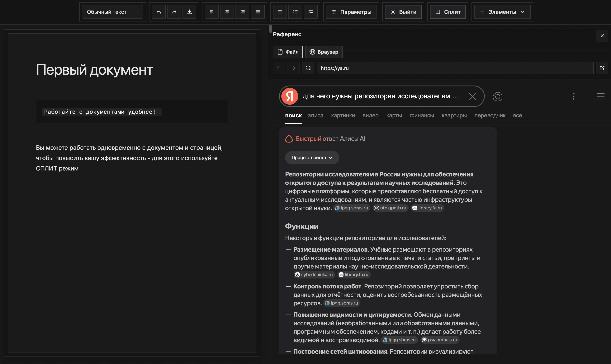611x364 pixels.
Task: Open the text style dropdown Обычный текст
Action: (x=113, y=12)
